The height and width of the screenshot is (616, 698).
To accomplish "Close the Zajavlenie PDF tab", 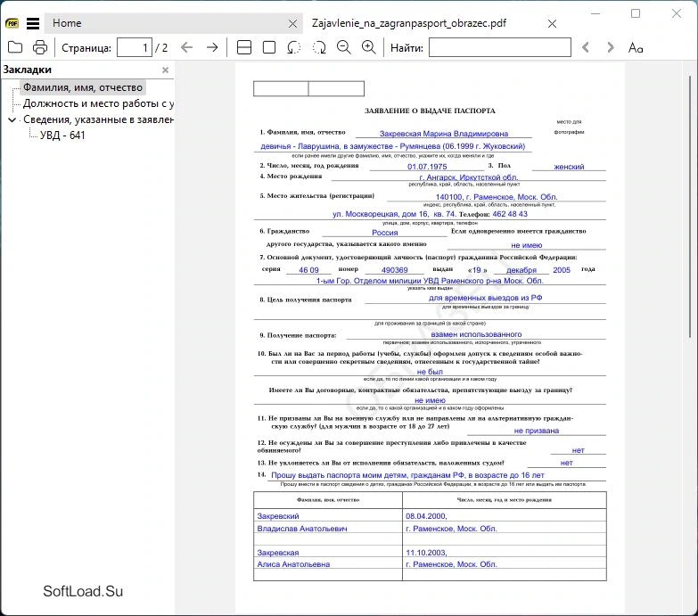I will [552, 23].
